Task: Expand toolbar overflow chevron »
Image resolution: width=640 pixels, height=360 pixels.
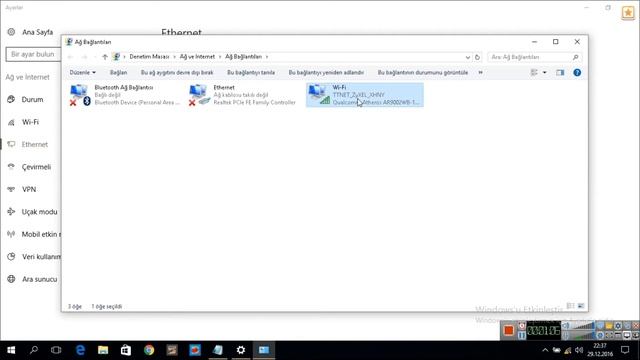Action: (x=480, y=73)
